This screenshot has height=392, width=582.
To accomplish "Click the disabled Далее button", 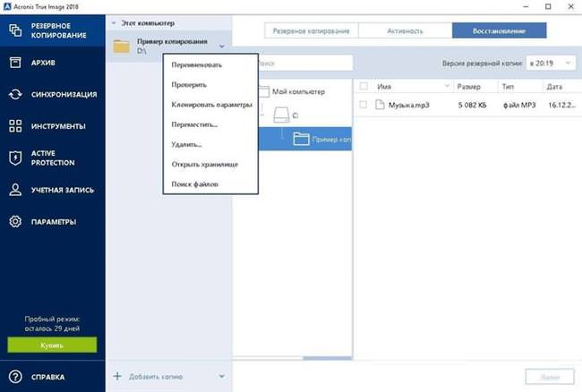I will (550, 377).
